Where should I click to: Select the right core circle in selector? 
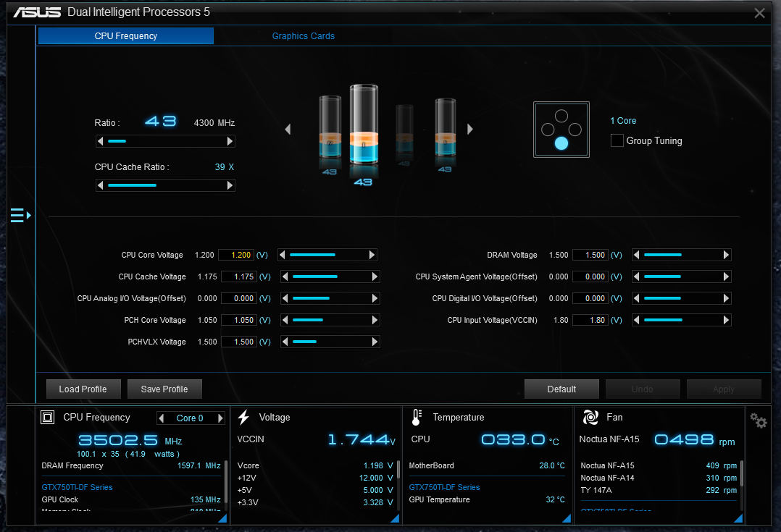coord(575,130)
